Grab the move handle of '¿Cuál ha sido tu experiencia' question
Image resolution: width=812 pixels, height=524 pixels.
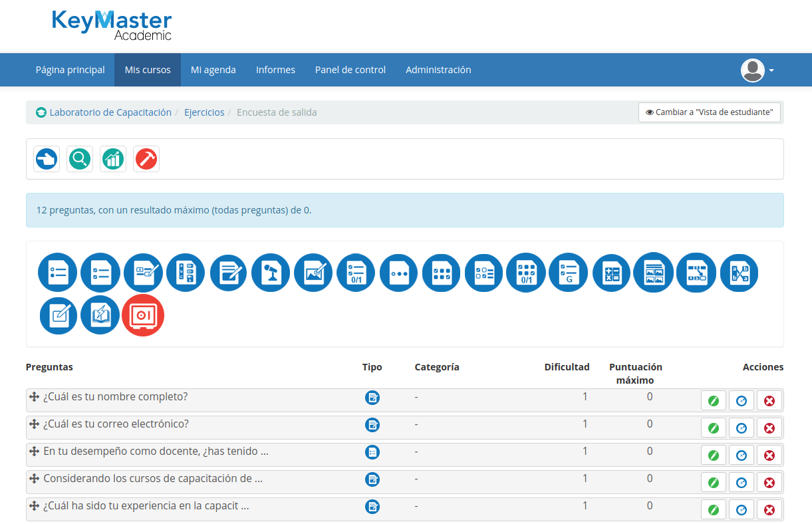(35, 506)
